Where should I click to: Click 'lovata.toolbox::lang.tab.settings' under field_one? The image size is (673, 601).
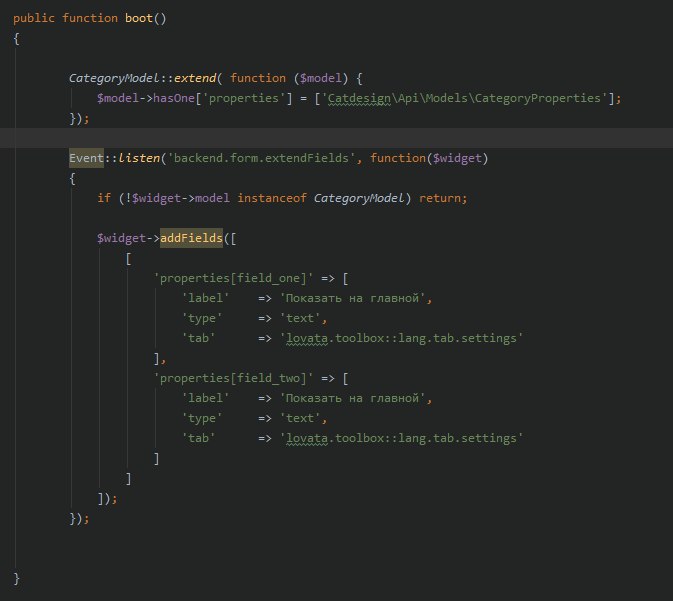point(401,338)
